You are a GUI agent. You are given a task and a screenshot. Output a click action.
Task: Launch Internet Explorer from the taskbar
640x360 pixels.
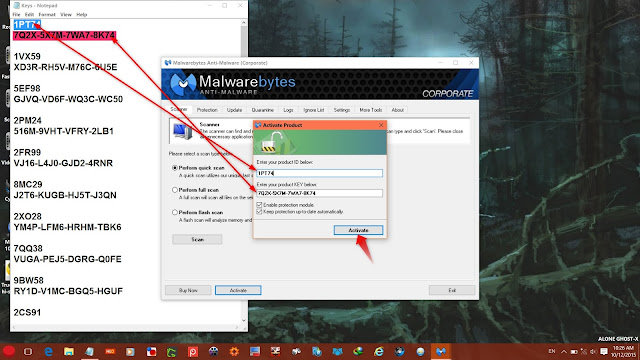tap(379, 351)
